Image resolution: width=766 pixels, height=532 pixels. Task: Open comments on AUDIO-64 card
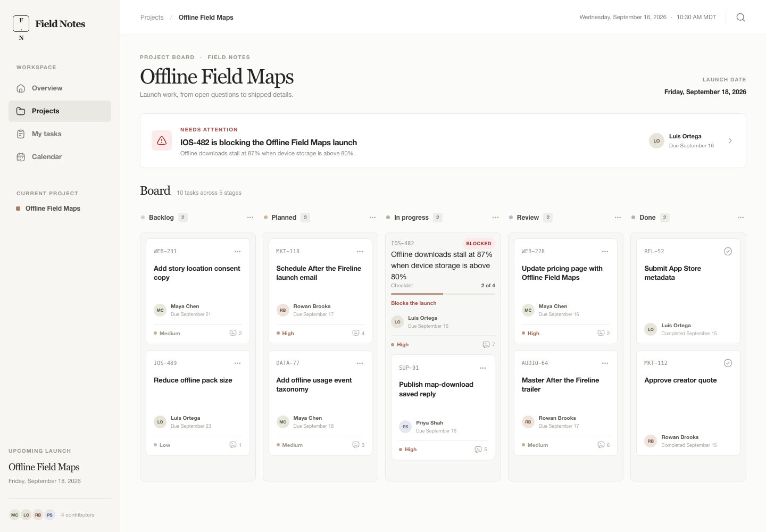tap(604, 445)
